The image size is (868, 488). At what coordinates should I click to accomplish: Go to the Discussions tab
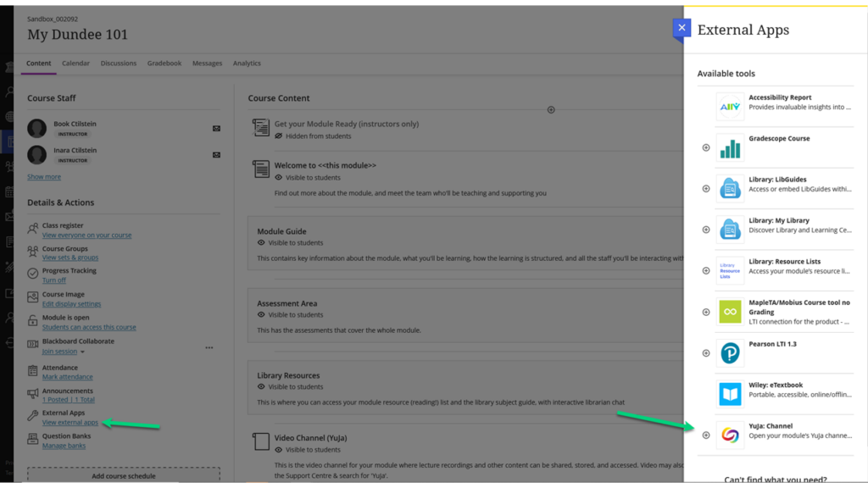click(x=119, y=63)
